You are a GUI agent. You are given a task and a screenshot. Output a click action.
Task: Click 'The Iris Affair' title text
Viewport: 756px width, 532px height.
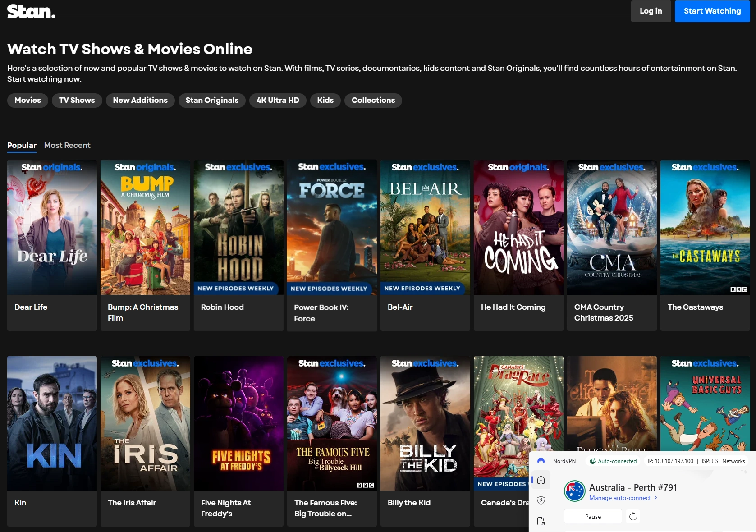tap(132, 503)
